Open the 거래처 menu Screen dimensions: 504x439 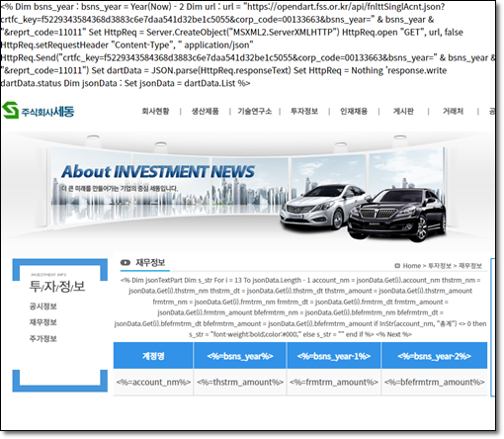453,112
